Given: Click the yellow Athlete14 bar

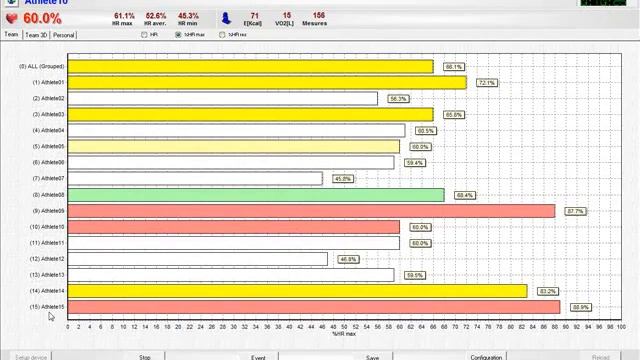Looking at the screenshot, I should click(298, 291).
